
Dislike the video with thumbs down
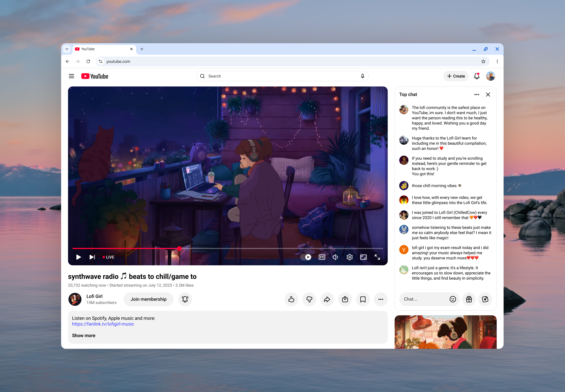coord(309,299)
